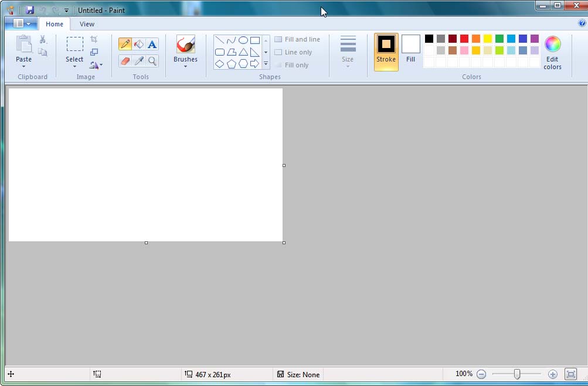The height and width of the screenshot is (386, 588).
Task: Choose the Curve shape tool
Action: (230, 40)
